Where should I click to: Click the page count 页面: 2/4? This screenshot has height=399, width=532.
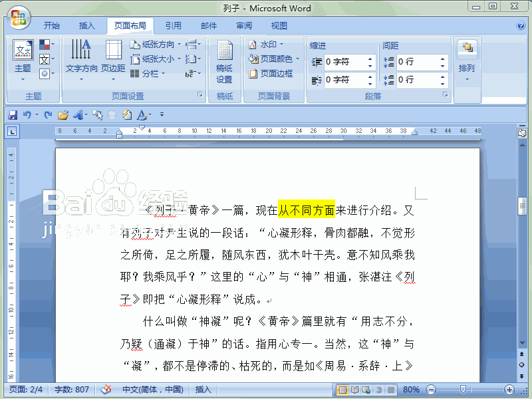point(26,390)
